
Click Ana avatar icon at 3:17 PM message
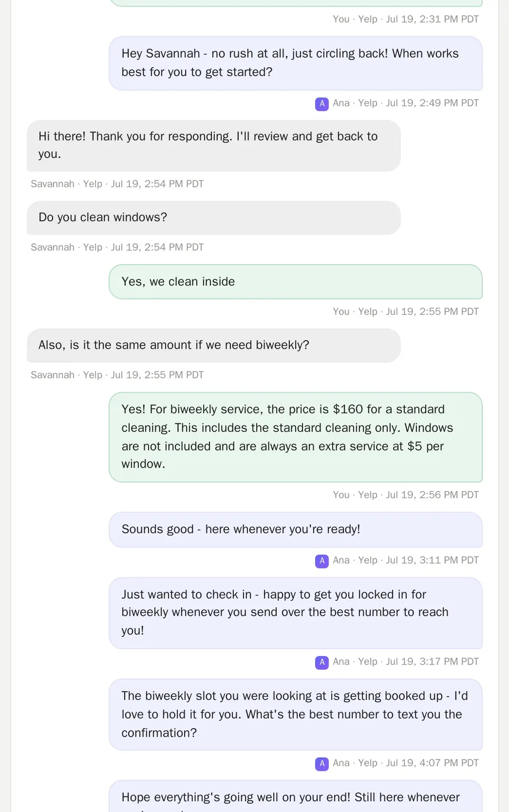coord(322,662)
